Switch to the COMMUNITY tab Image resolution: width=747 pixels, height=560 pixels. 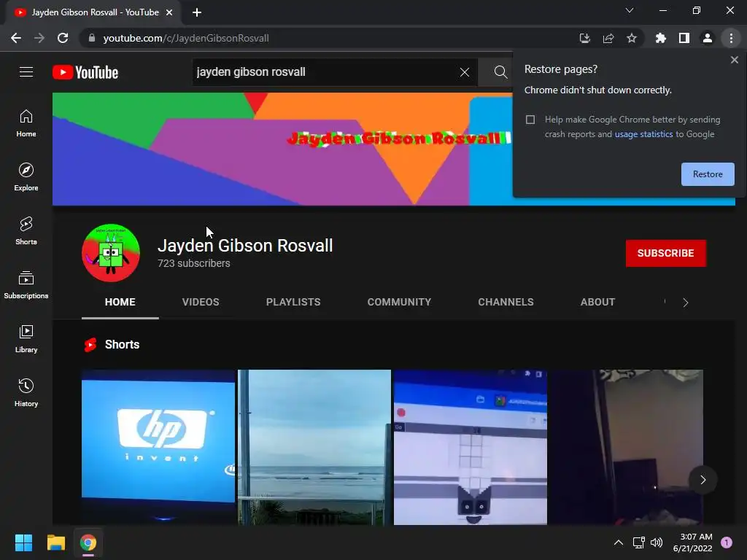pos(399,302)
